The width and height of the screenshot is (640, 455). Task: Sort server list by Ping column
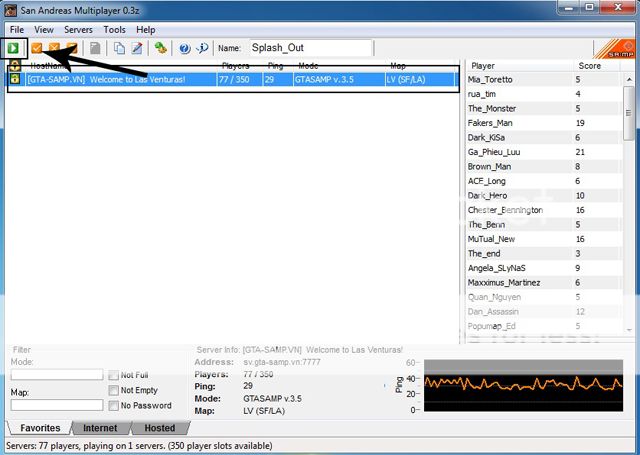(x=274, y=66)
